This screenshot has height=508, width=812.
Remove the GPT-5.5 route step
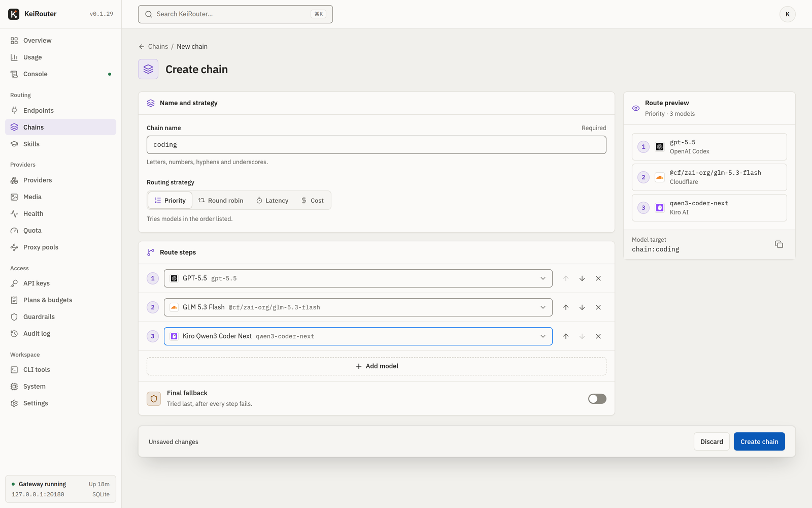(598, 278)
